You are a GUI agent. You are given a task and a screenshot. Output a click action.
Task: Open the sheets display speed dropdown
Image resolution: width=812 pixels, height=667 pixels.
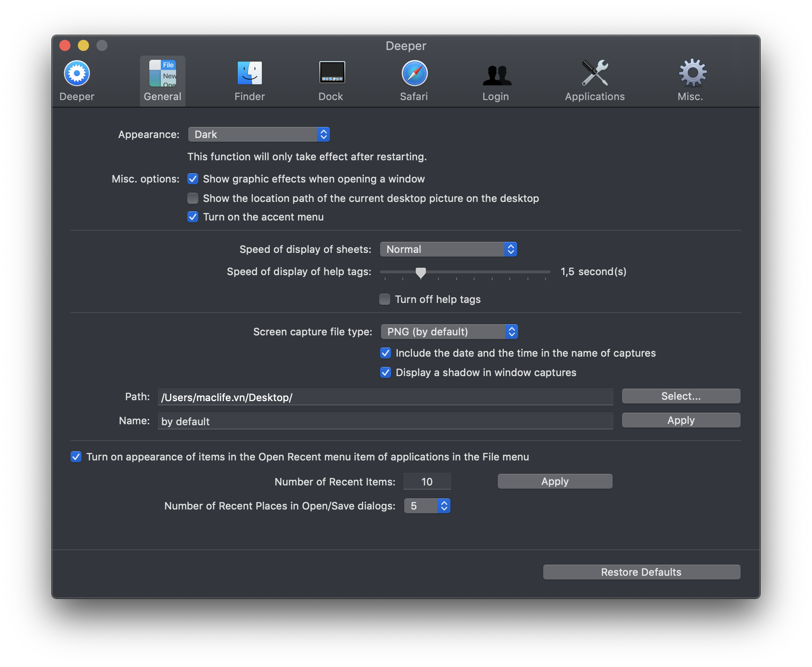pos(448,249)
